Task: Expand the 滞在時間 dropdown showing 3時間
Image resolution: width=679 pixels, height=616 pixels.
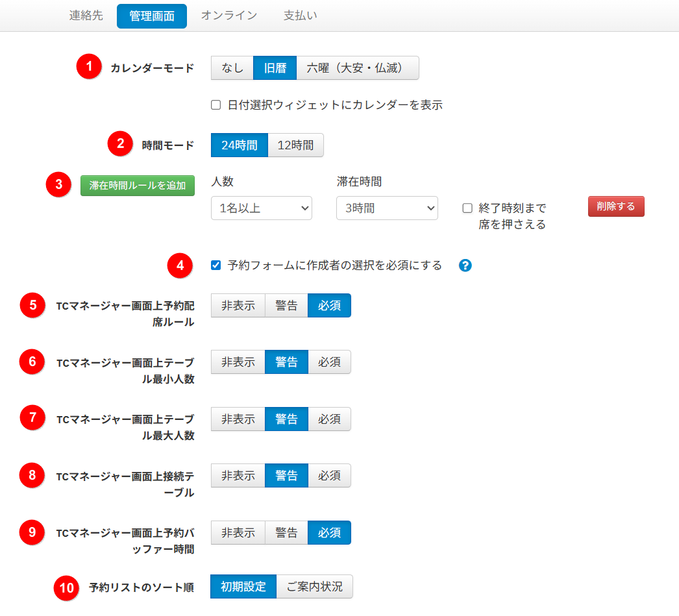Action: 387,208
